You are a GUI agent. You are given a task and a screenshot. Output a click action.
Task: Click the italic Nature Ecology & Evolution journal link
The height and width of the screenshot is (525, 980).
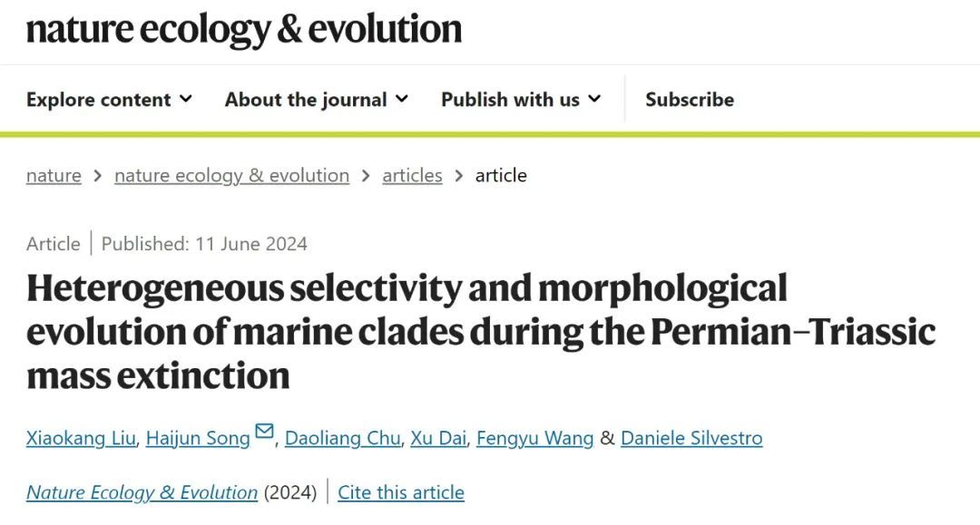[142, 492]
